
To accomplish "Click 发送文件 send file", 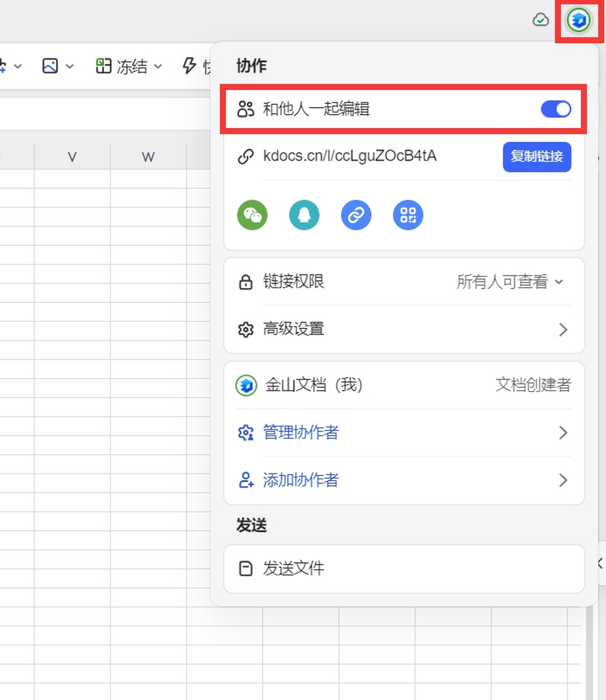I will click(x=404, y=569).
